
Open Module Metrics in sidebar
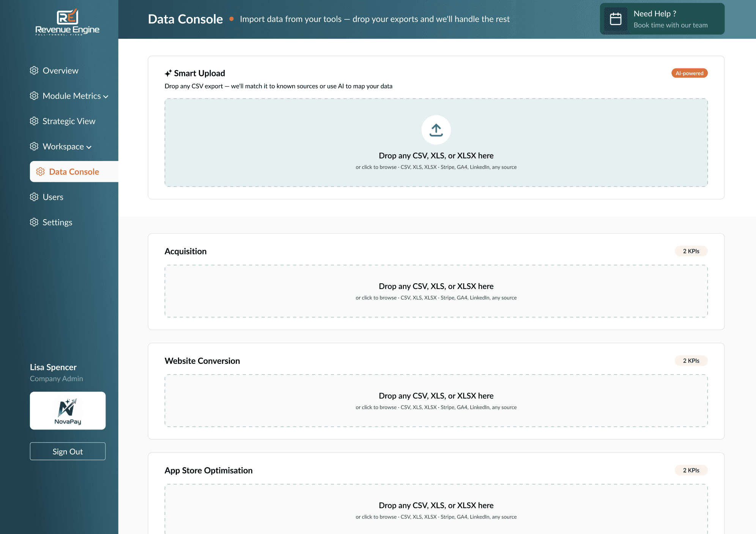72,96
